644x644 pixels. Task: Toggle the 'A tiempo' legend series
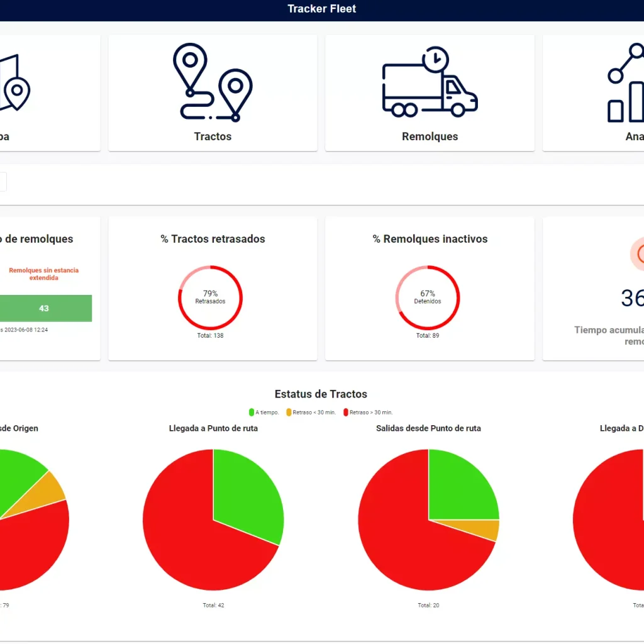click(264, 413)
